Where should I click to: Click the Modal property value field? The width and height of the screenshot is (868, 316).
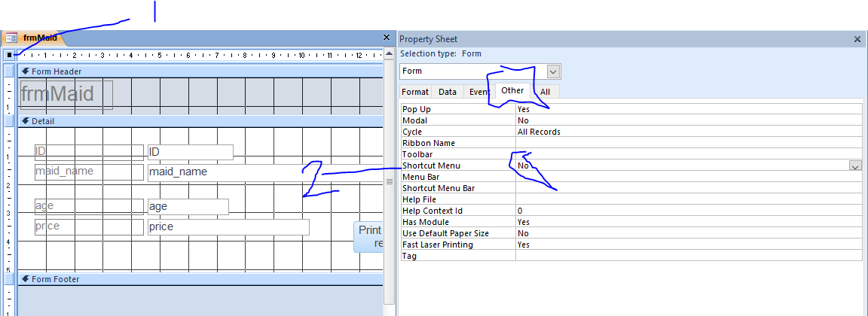coord(688,120)
